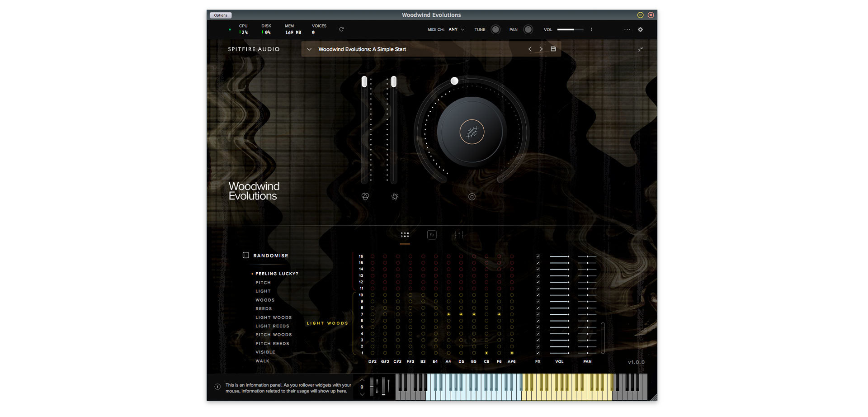This screenshot has height=417, width=868.
Task: Select evolution 16 for key D#2
Action: click(x=373, y=256)
